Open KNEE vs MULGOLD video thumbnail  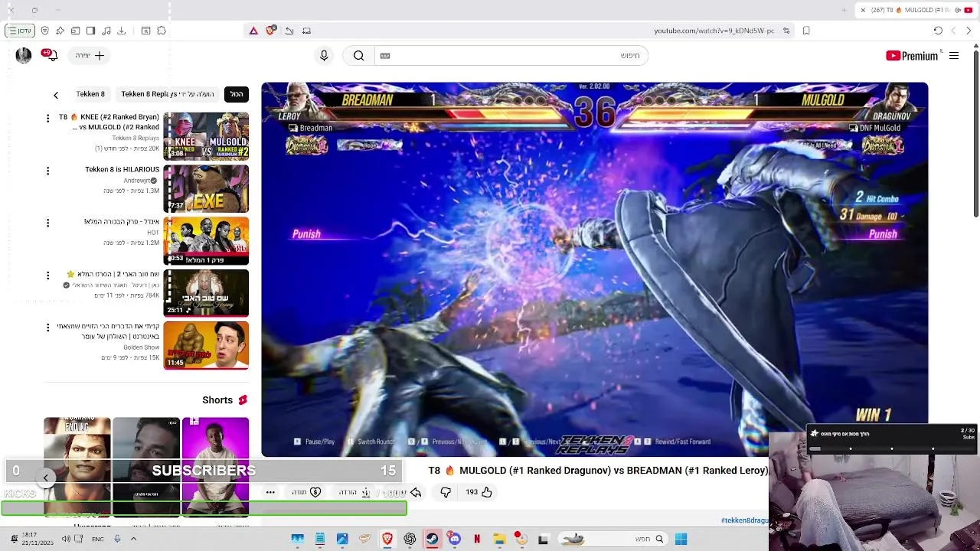coord(206,135)
